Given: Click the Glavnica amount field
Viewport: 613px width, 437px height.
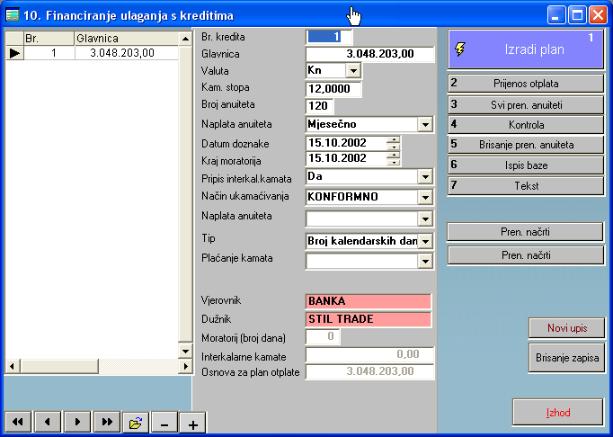Looking at the screenshot, I should click(x=369, y=54).
